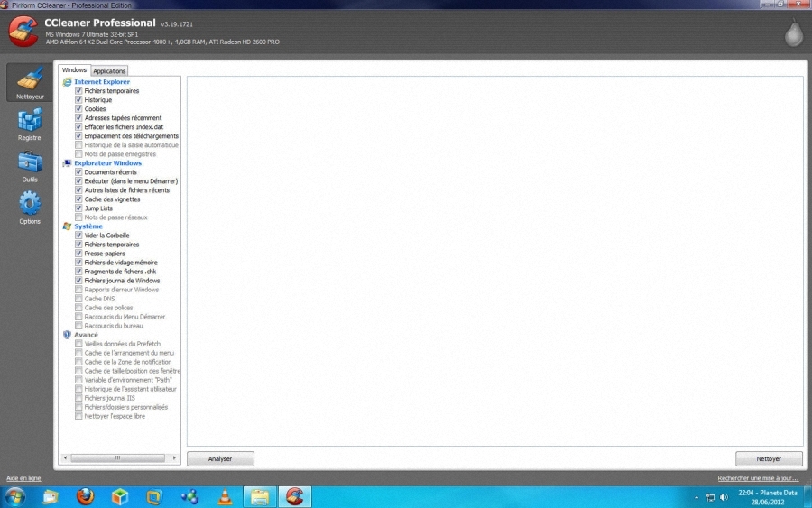Screen dimensions: 812x508
Task: Select the Internet Explorer category heading
Action: coord(102,82)
